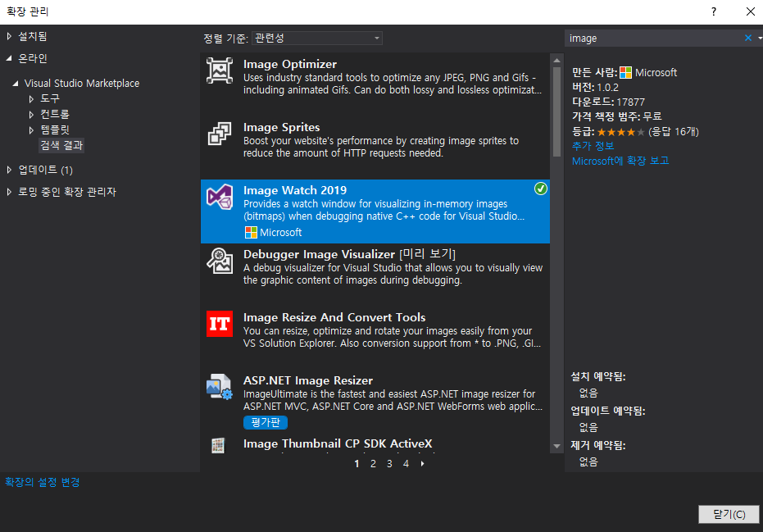Viewport: 763px width, 532px height.
Task: Click the Image Watch 2019 Visual Studio icon
Action: (x=220, y=197)
